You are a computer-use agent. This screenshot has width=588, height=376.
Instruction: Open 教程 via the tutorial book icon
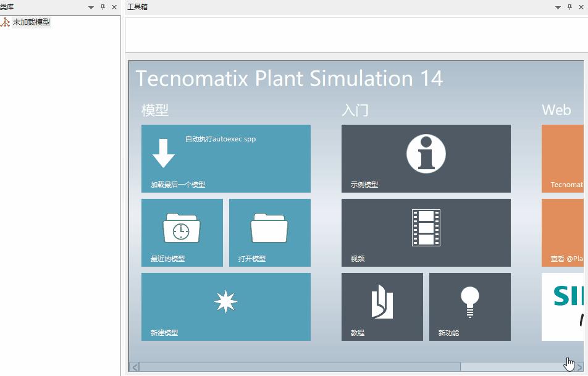tap(382, 303)
